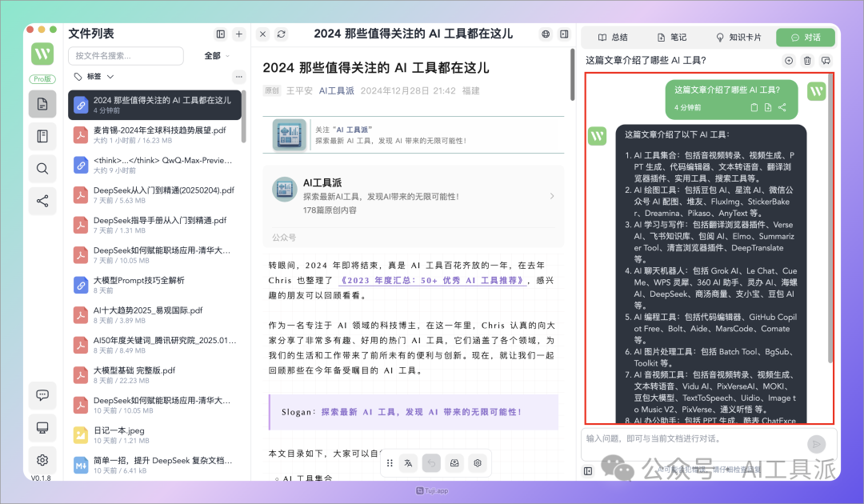Viewport: 864px width, 504px height.
Task: Open the documents view in left sidebar
Action: click(42, 104)
